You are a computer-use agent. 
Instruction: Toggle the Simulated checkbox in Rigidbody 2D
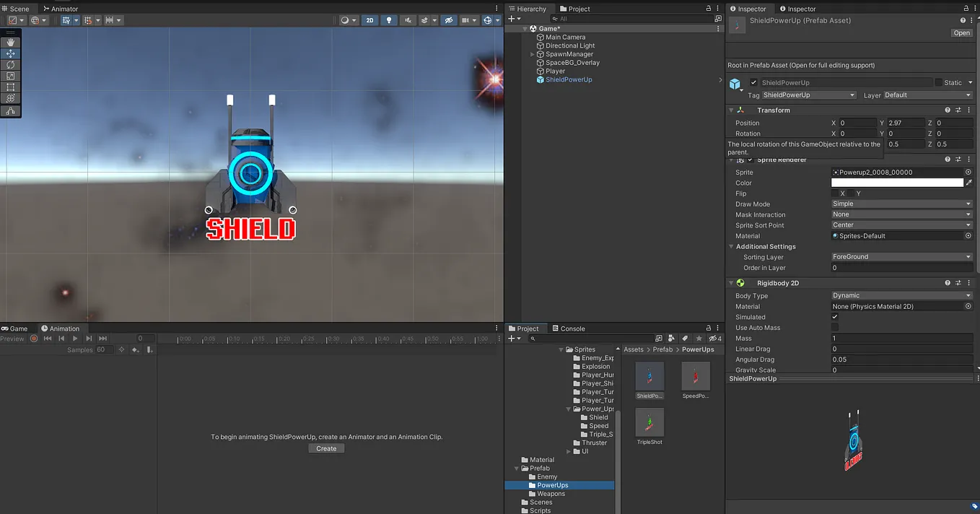[x=835, y=317]
